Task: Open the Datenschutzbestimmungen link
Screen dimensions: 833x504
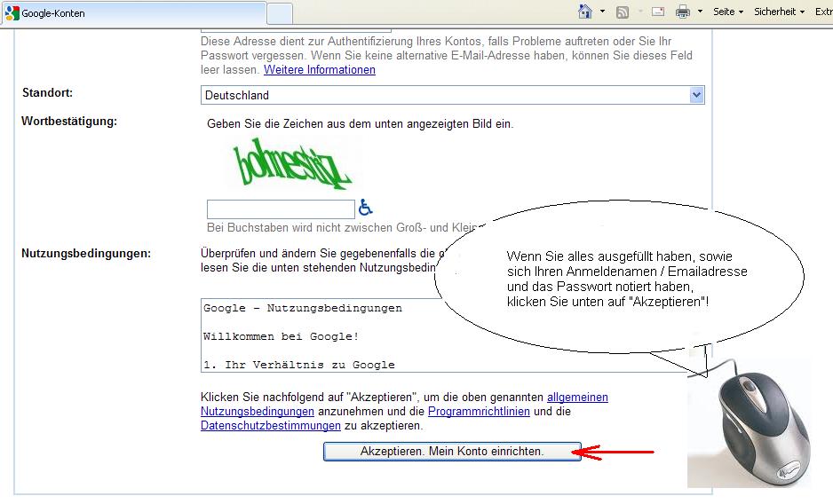Action: tap(271, 426)
